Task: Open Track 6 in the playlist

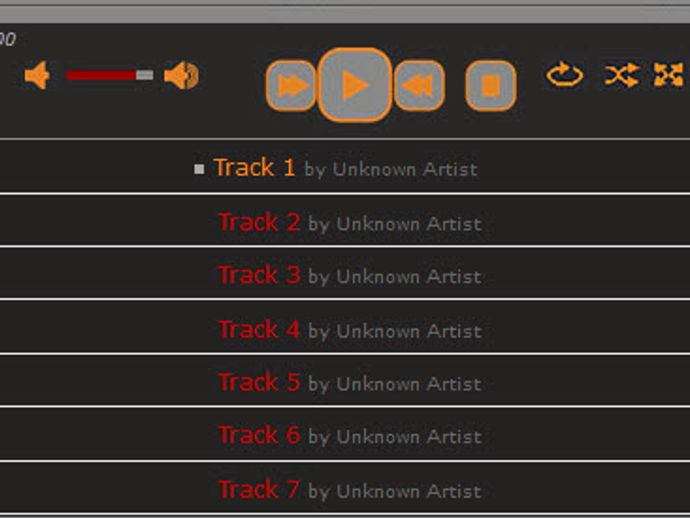Action: point(345,435)
